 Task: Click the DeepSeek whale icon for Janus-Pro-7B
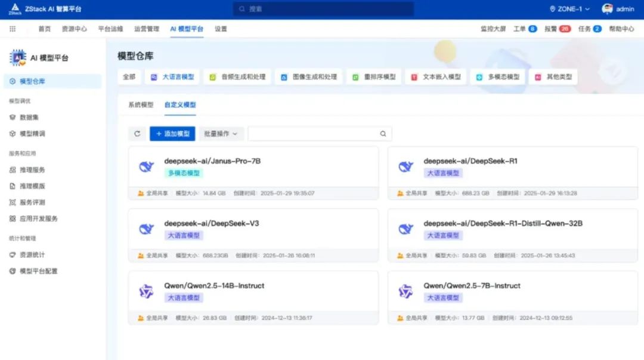point(146,167)
